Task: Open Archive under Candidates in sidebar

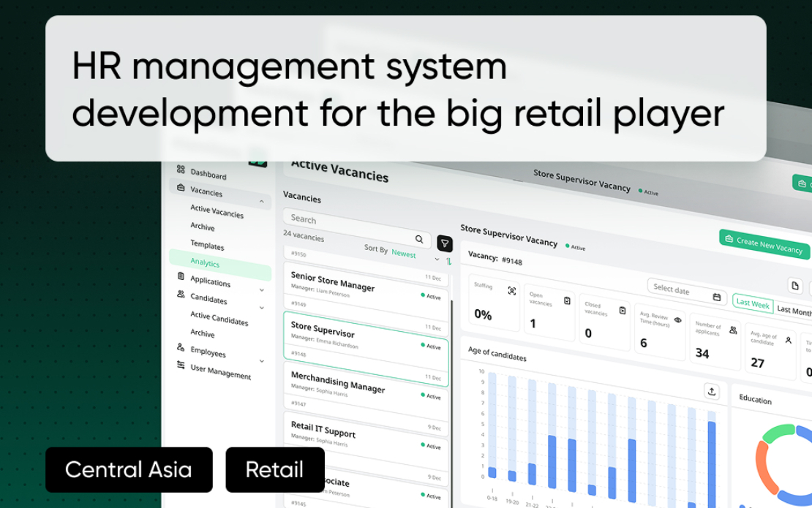Action: pos(202,333)
